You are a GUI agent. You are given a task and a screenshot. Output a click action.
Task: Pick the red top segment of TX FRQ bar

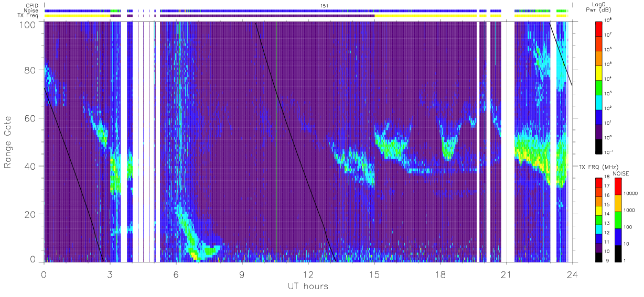pos(600,182)
